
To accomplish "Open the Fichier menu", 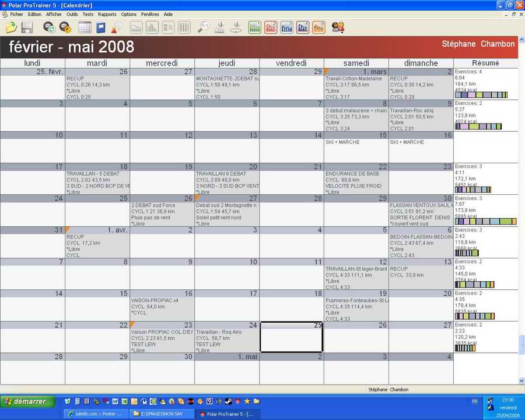I will click(16, 14).
